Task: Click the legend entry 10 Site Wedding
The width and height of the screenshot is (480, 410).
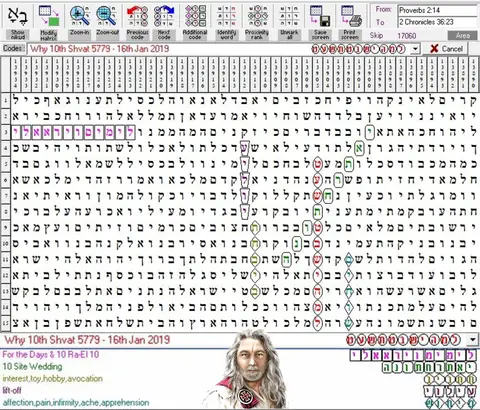Action: click(x=32, y=367)
